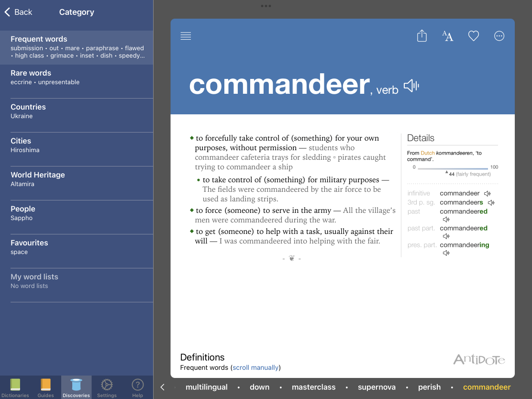Switch to the Dictionaries tab
The height and width of the screenshot is (399, 532).
point(15,388)
